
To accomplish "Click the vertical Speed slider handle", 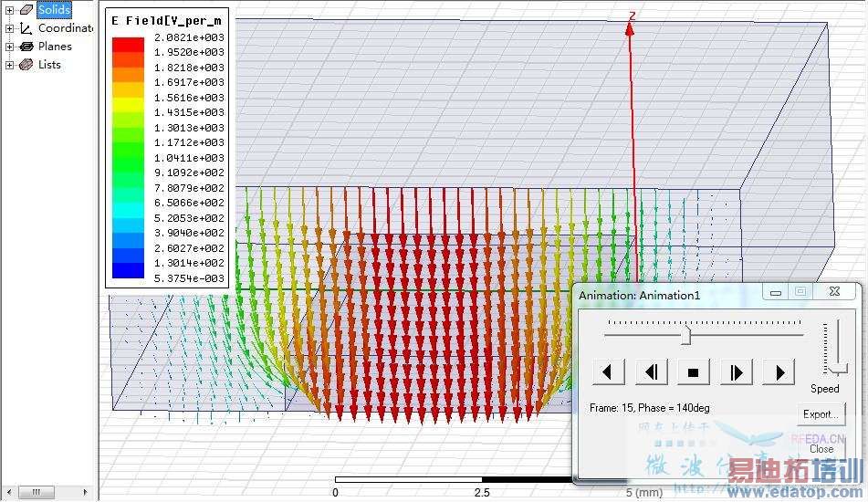I will 840,370.
